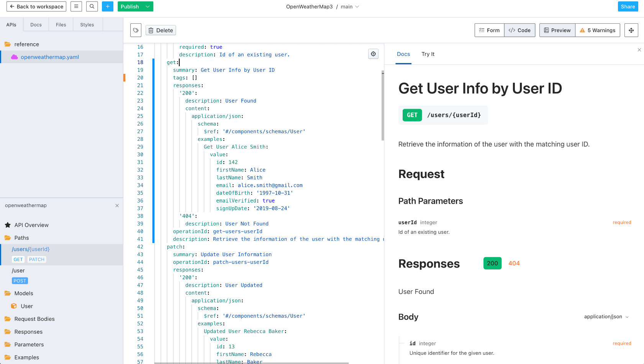Viewport: 644px width, 364px height.
Task: Click the cube icon beside User
Action: (x=14, y=306)
